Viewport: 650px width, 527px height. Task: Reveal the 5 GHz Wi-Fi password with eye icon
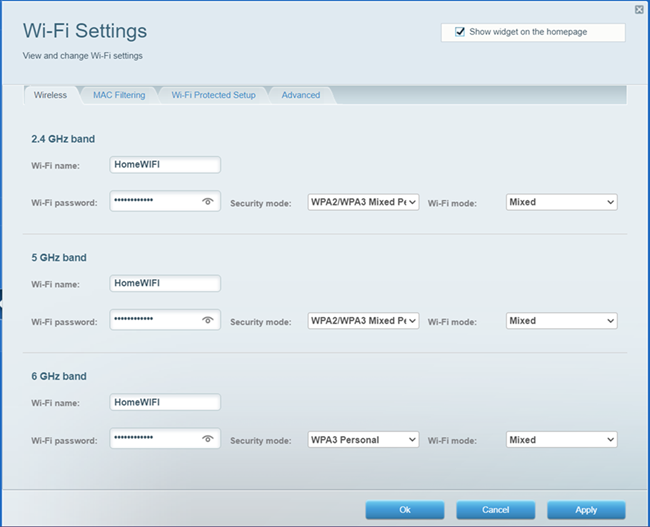208,320
